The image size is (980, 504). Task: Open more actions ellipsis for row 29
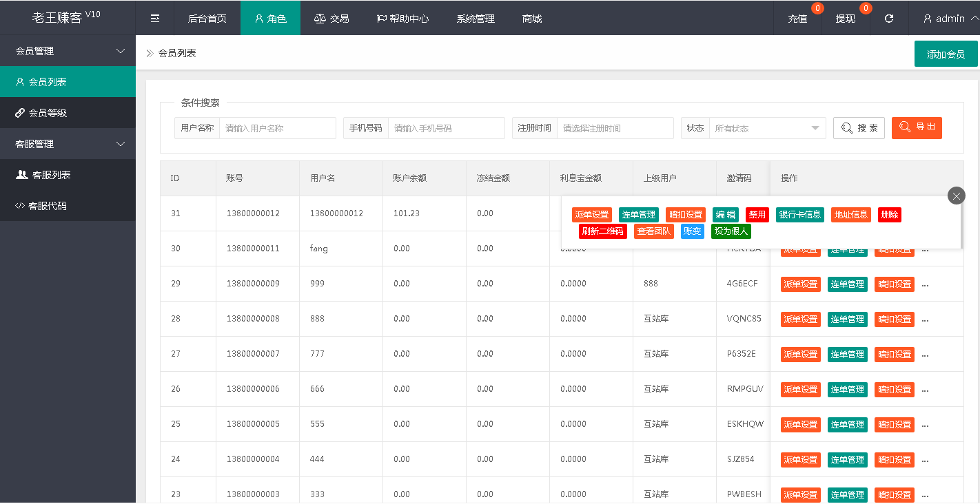(x=925, y=284)
